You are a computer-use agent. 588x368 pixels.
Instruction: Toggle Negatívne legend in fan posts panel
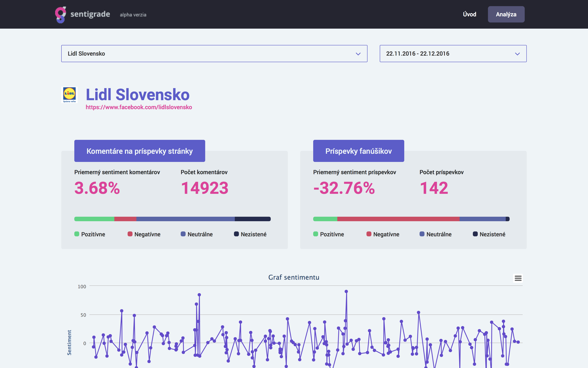pos(383,234)
